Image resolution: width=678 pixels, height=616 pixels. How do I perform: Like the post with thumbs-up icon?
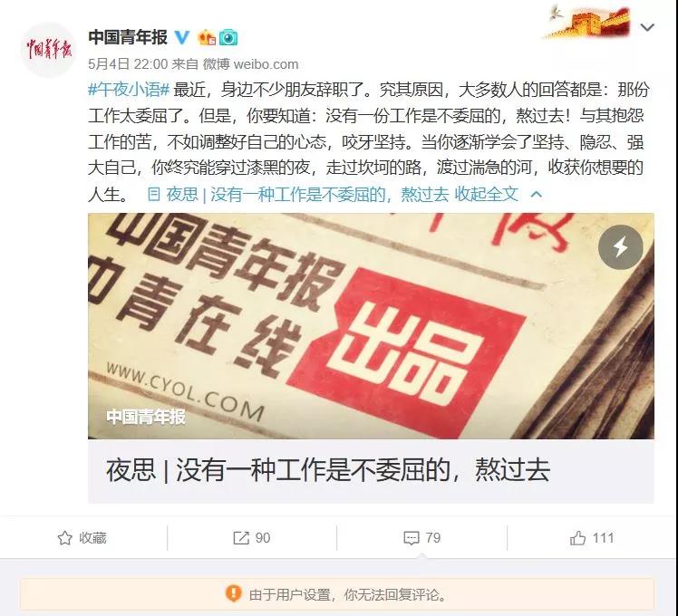point(577,538)
